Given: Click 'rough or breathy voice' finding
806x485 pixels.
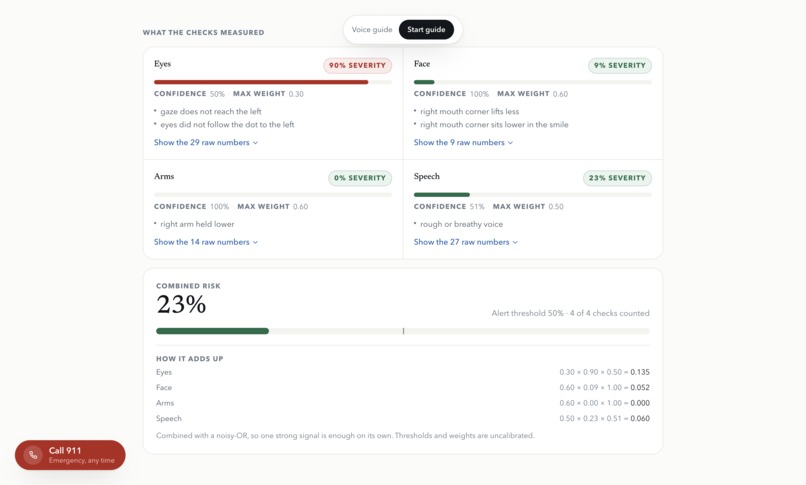Looking at the screenshot, I should [461, 224].
